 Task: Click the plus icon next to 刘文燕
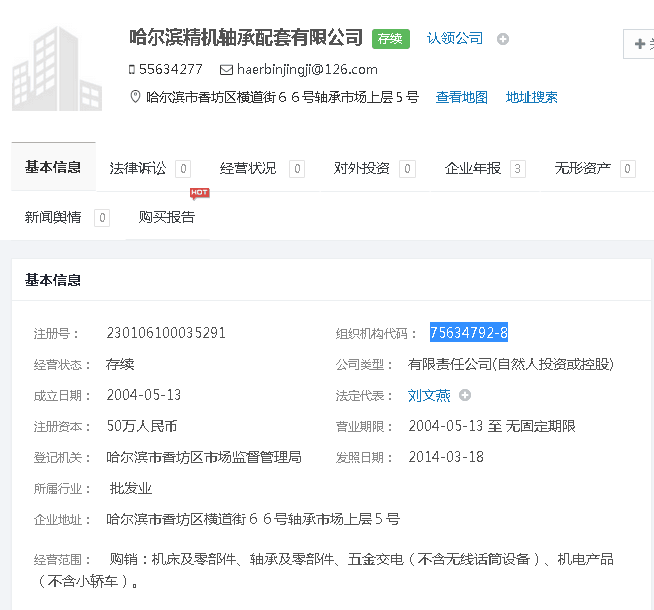[465, 395]
